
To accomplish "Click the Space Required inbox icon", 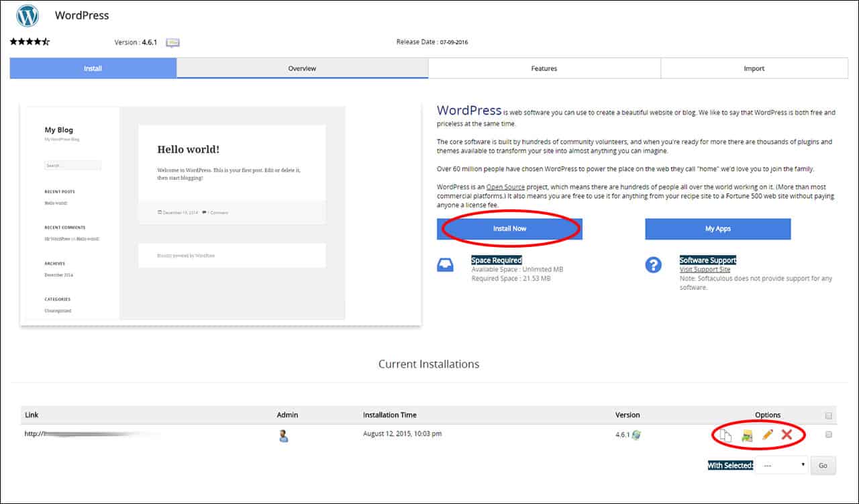I will point(445,265).
